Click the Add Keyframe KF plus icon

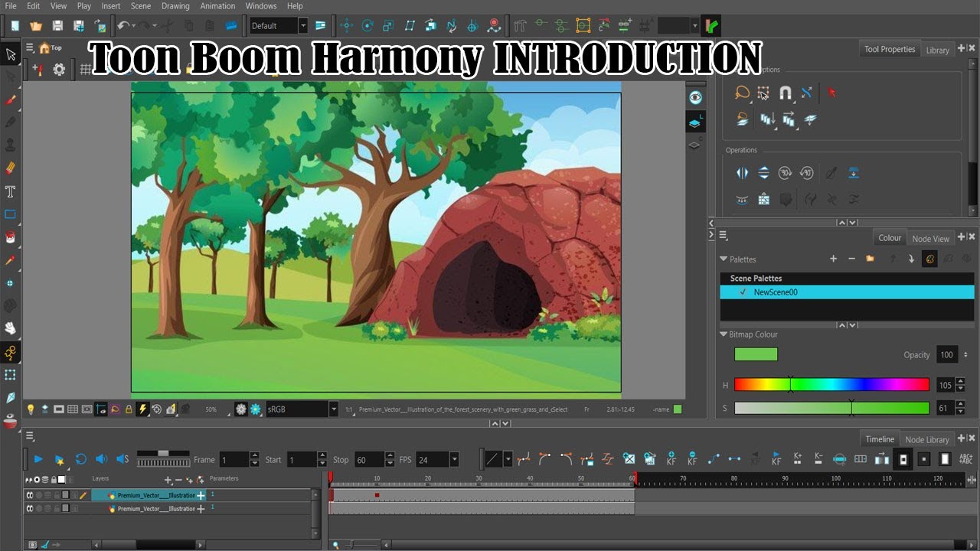[671, 458]
